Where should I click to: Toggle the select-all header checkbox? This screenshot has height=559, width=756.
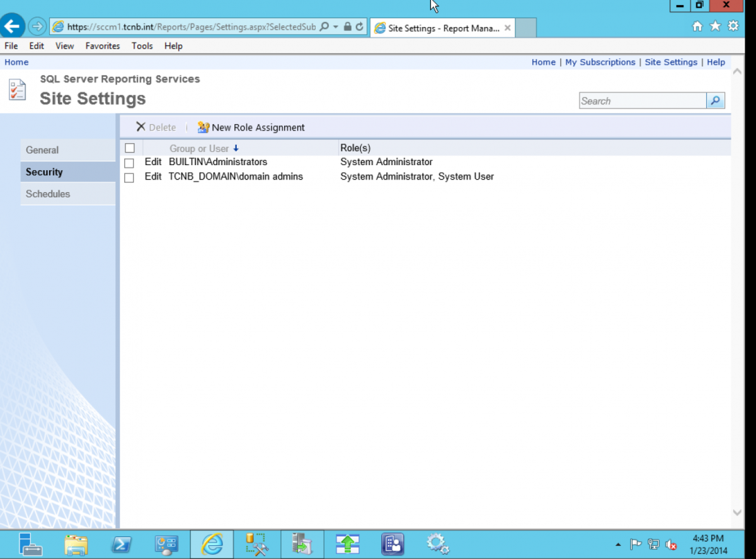click(x=130, y=148)
